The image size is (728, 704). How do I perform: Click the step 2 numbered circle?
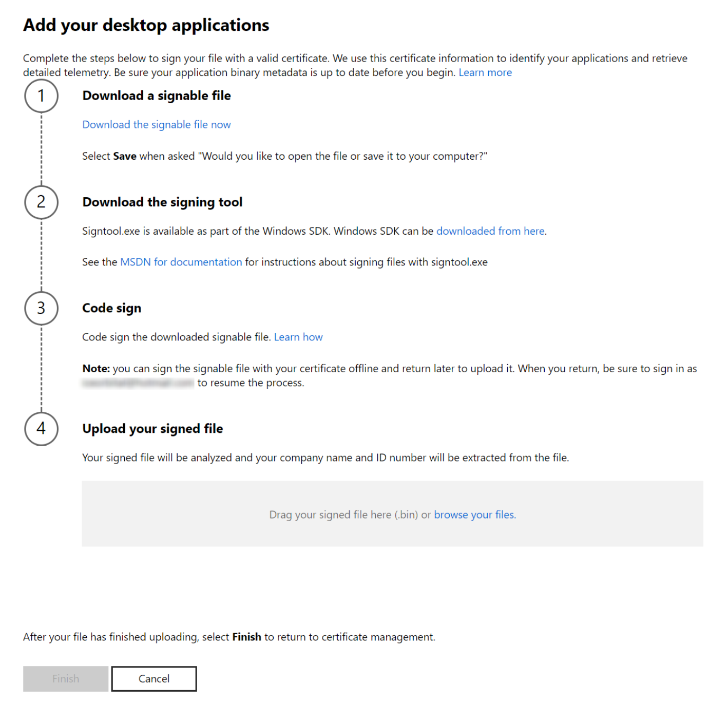[x=41, y=202]
